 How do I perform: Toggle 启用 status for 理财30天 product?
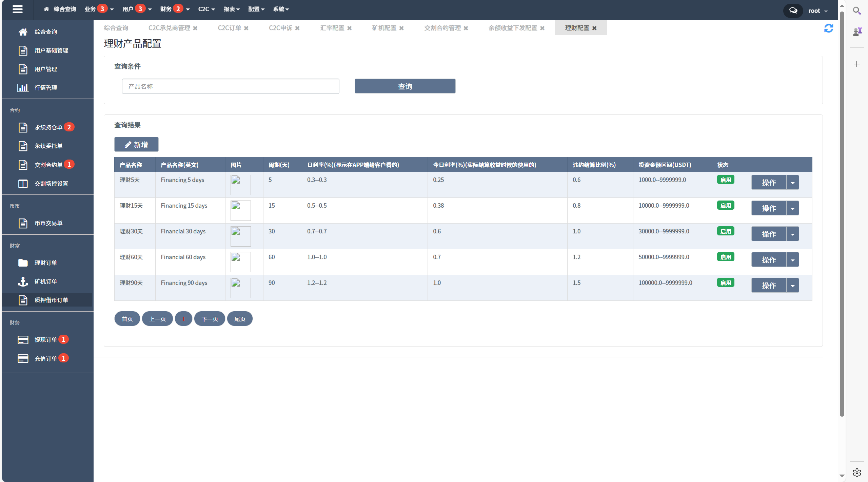726,231
